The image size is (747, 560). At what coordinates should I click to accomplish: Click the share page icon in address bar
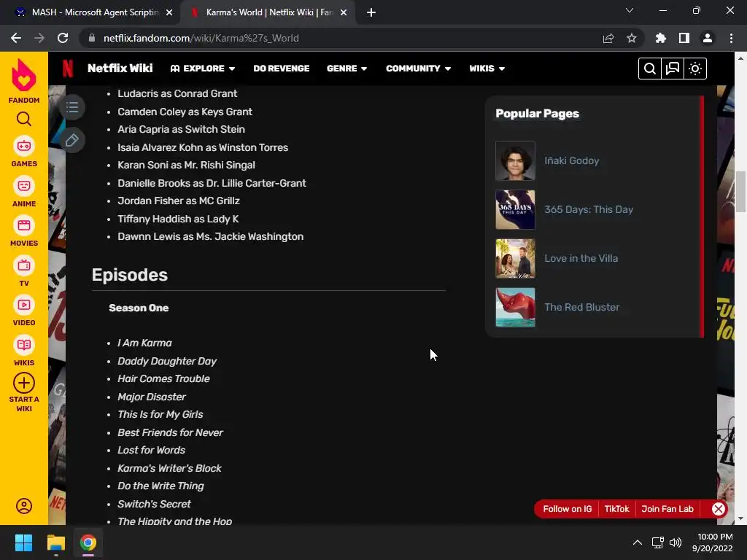point(608,38)
